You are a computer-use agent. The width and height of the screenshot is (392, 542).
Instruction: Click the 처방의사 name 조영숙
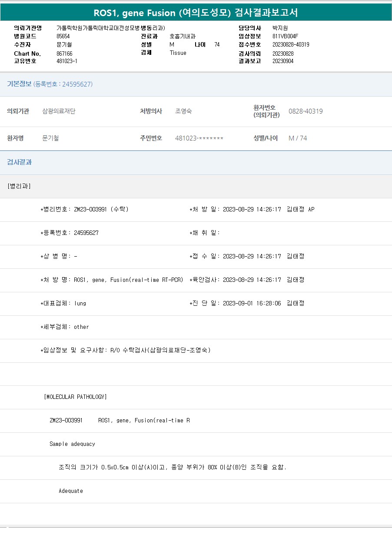coord(183,111)
